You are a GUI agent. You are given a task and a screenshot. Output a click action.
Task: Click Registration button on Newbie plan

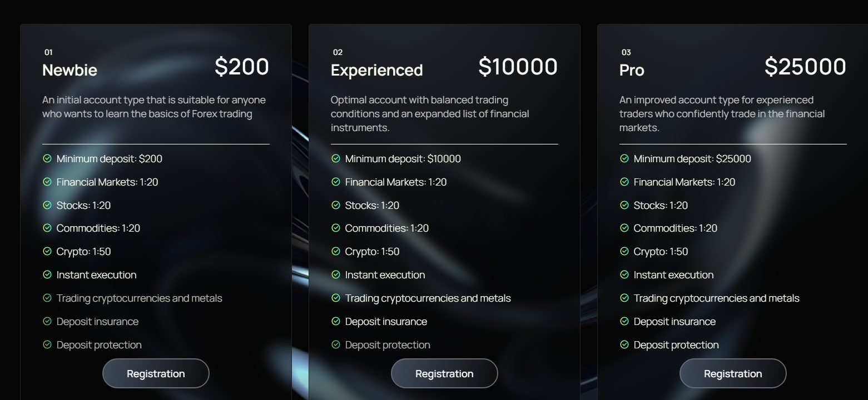(156, 373)
